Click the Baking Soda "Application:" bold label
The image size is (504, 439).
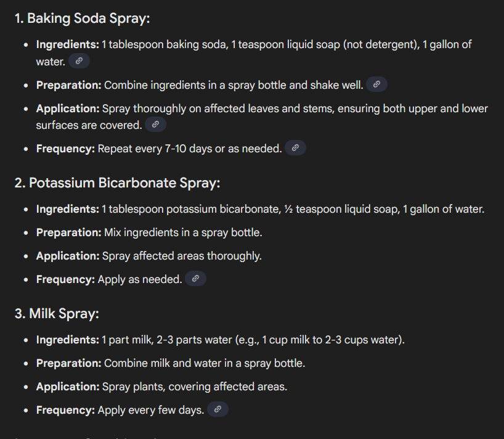click(68, 109)
